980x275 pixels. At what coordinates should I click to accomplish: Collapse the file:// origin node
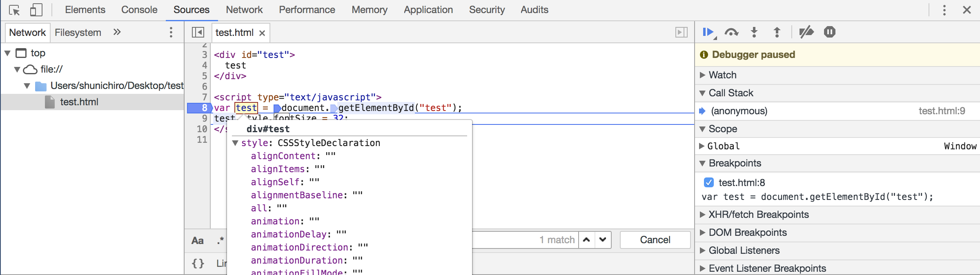(17, 69)
